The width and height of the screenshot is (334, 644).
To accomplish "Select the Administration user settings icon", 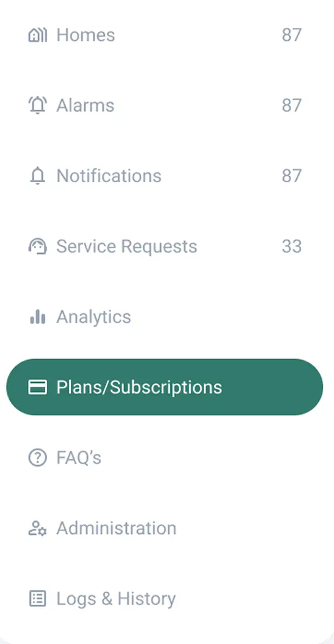I will [37, 528].
